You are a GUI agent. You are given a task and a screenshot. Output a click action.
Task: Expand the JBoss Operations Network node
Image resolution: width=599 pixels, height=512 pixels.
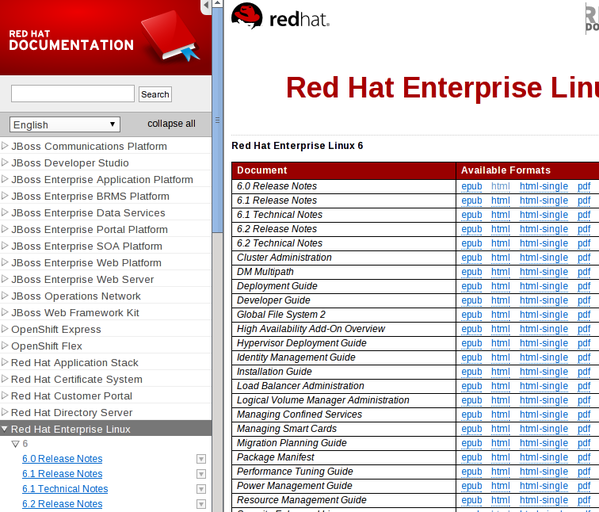5,295
